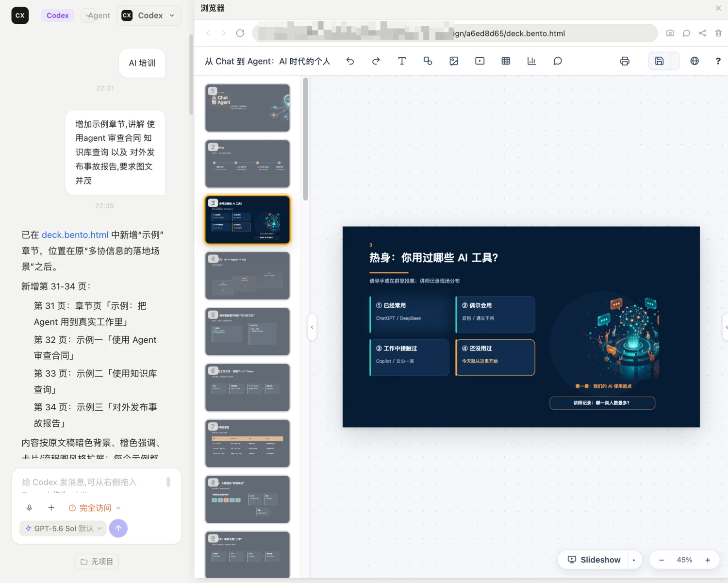This screenshot has height=583, width=728.
Task: Select the ④ 还没用过 card on the slide
Action: [496, 357]
